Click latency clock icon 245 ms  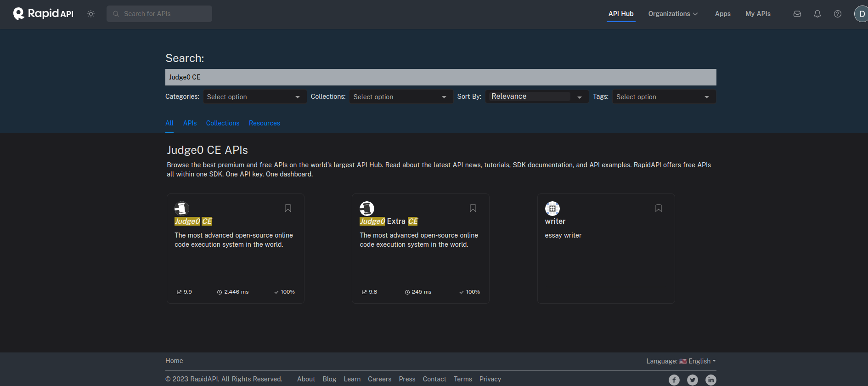pyautogui.click(x=407, y=292)
